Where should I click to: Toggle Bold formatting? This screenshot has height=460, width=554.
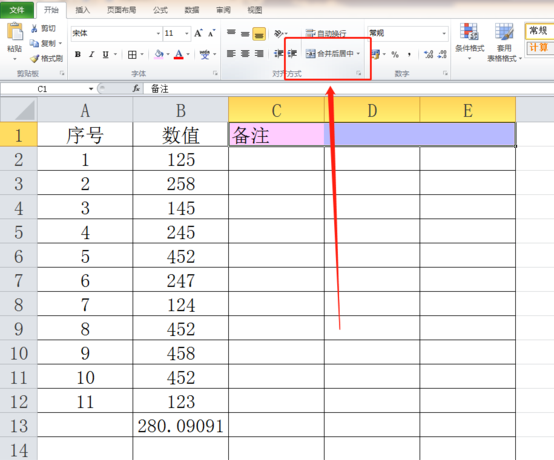tap(78, 54)
